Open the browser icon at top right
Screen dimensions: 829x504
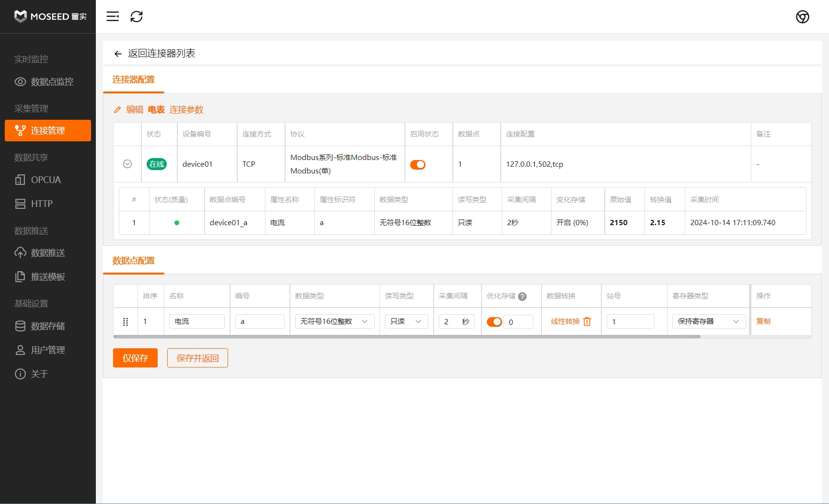click(x=802, y=17)
